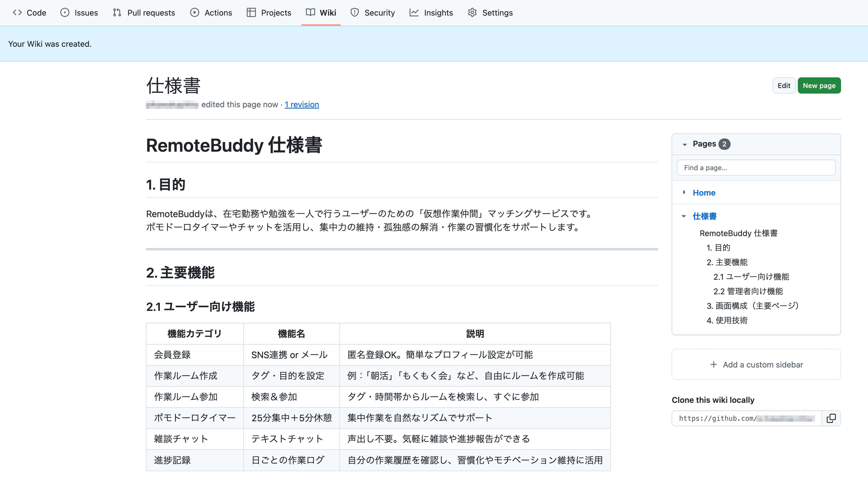Focus the Find a page search field

click(756, 168)
